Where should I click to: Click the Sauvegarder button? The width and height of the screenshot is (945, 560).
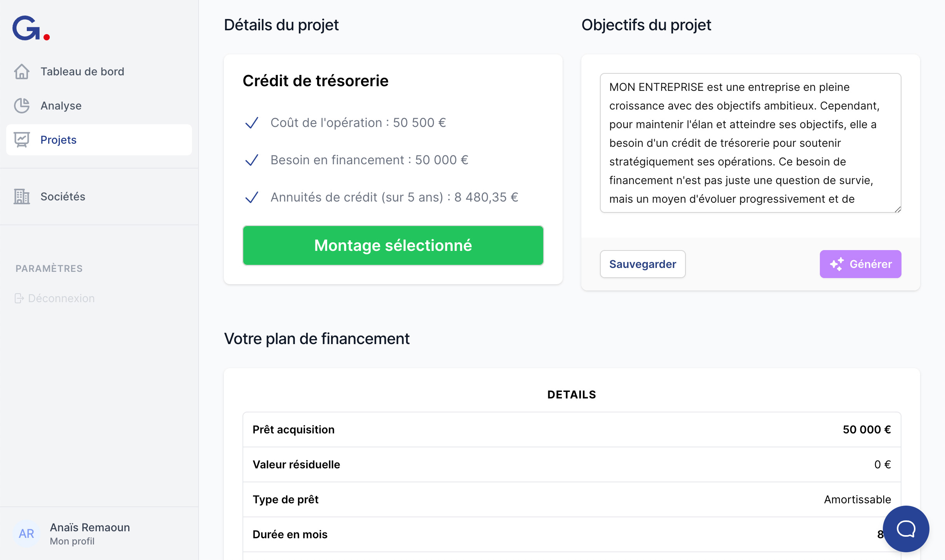(x=643, y=264)
